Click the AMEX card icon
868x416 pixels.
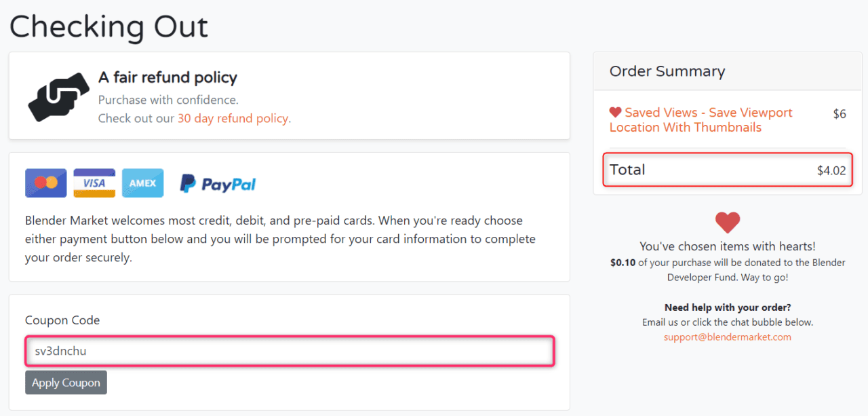(143, 183)
